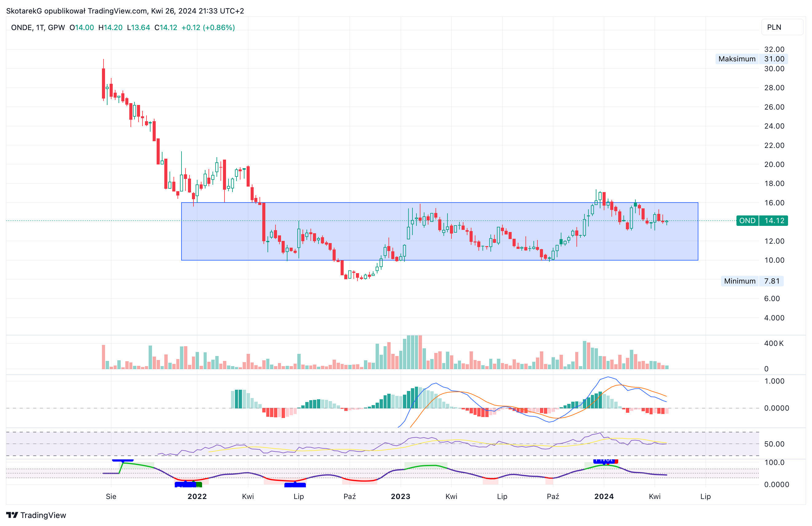This screenshot has width=812, height=526.
Task: Click the 10.00 price axis label
Action: click(774, 260)
